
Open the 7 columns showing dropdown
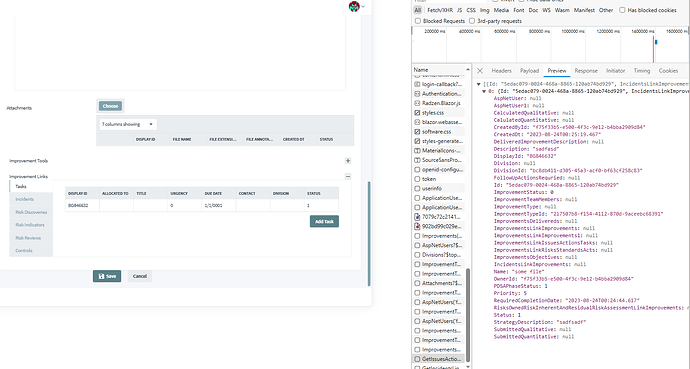[128, 124]
